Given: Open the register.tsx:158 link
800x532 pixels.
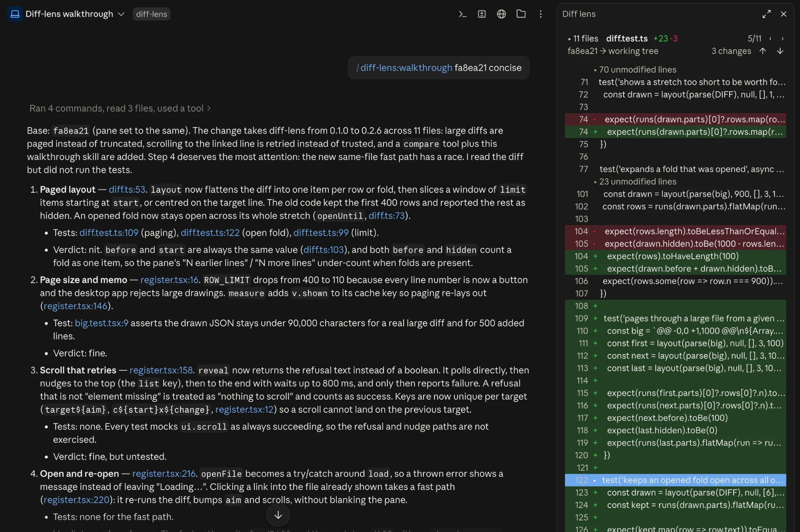Looking at the screenshot, I should click(x=161, y=370).
